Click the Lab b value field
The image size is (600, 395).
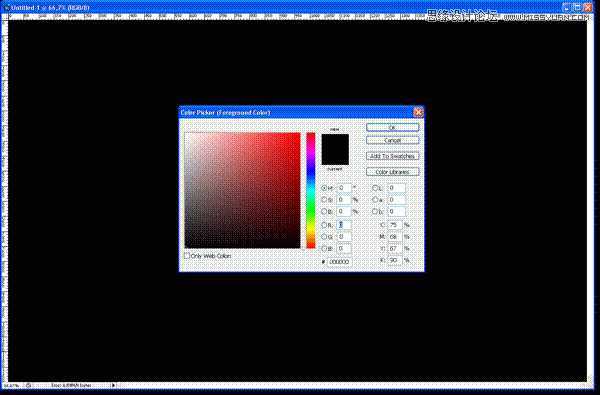tap(396, 211)
